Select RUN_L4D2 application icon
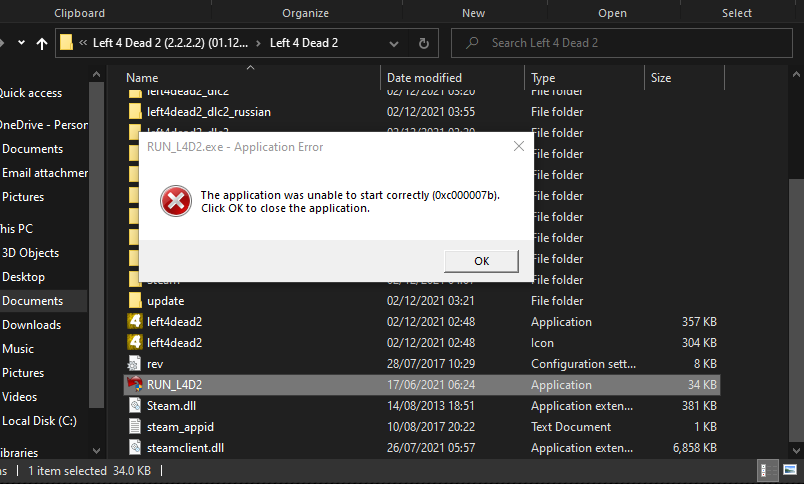The height and width of the screenshot is (484, 804). tap(135, 384)
